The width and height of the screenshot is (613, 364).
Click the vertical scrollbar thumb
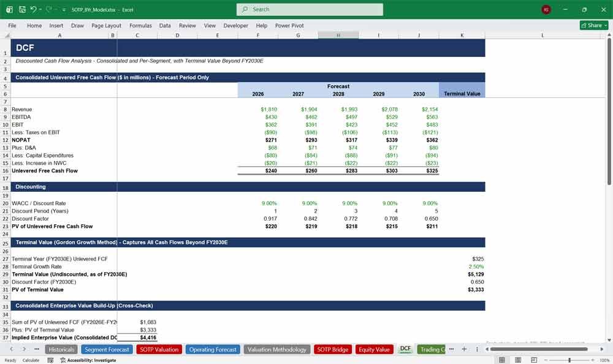coord(609,112)
